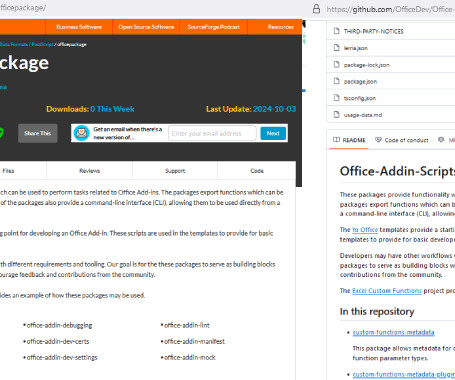Open the Reviews tab
The height and width of the screenshot is (380, 455).
(x=89, y=171)
